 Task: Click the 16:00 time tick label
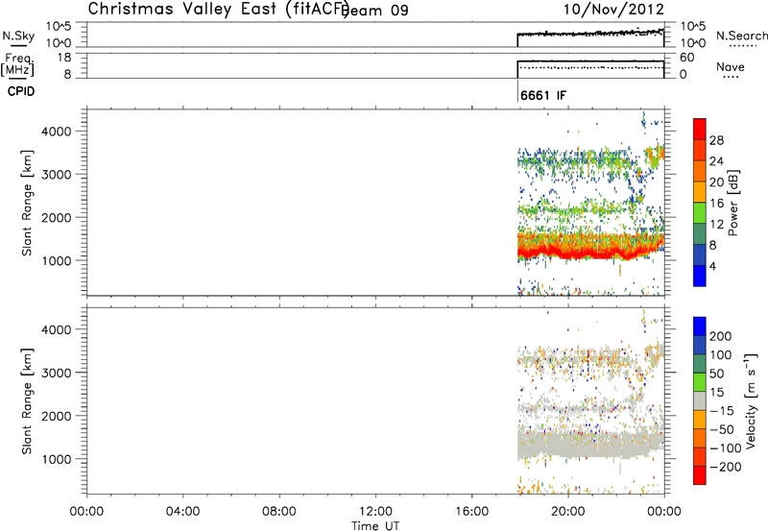point(471,512)
